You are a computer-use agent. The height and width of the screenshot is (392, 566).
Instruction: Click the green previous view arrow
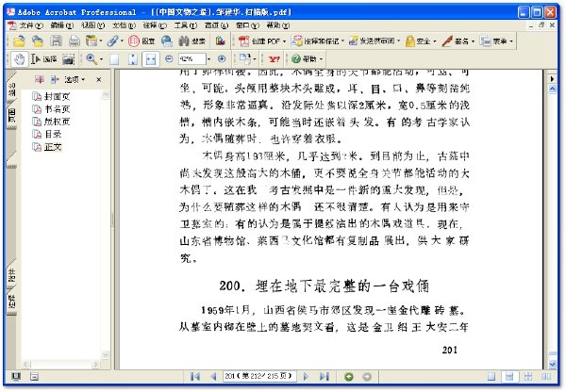pos(349,377)
